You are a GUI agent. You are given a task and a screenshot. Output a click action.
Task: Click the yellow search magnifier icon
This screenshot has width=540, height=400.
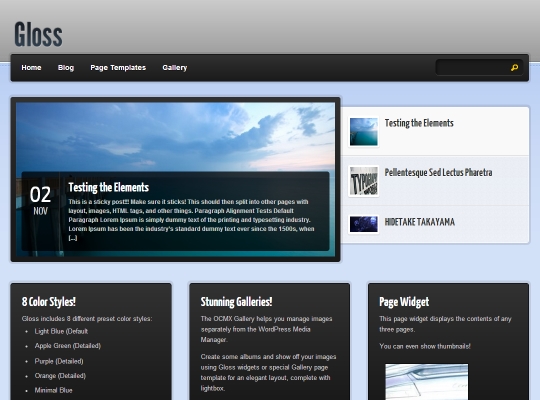point(514,68)
